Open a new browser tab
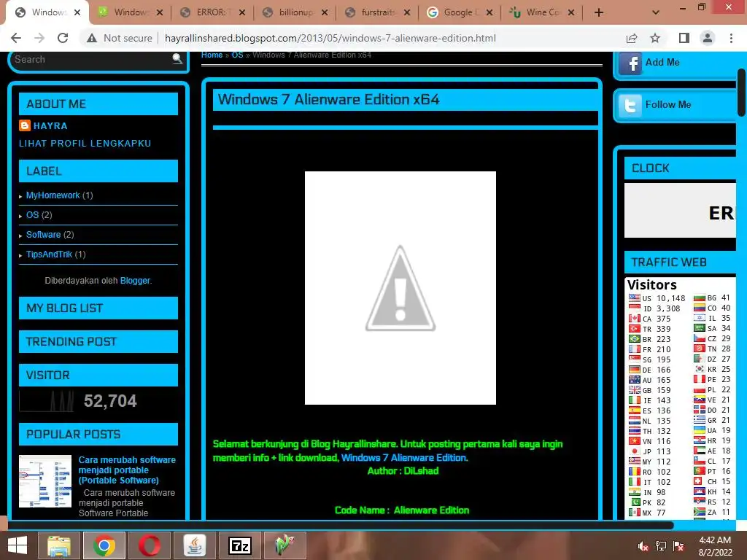This screenshot has height=560, width=747. (599, 13)
